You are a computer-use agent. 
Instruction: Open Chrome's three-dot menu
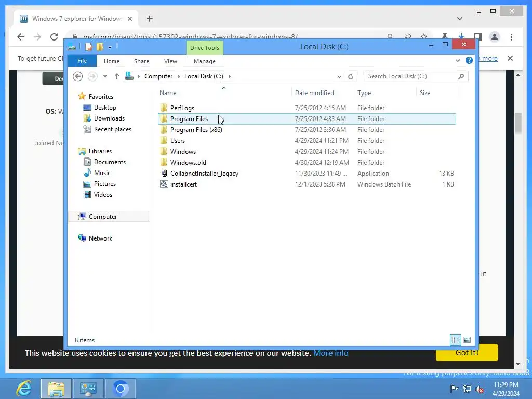[511, 37]
